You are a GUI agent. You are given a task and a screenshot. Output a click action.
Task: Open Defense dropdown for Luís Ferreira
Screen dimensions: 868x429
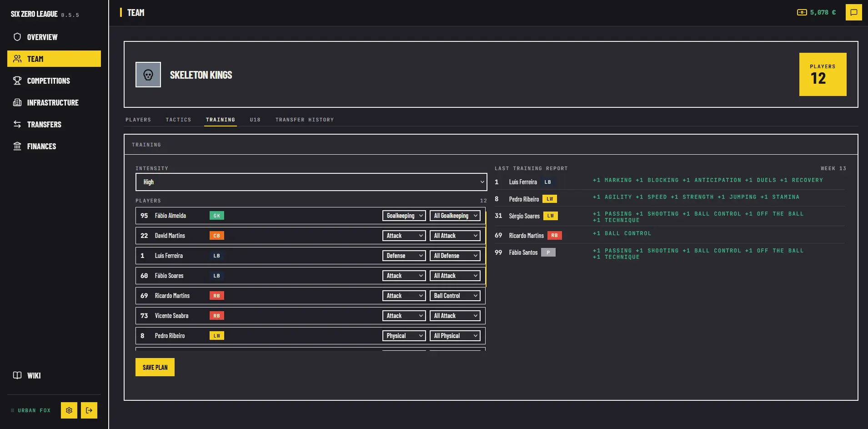click(x=404, y=256)
